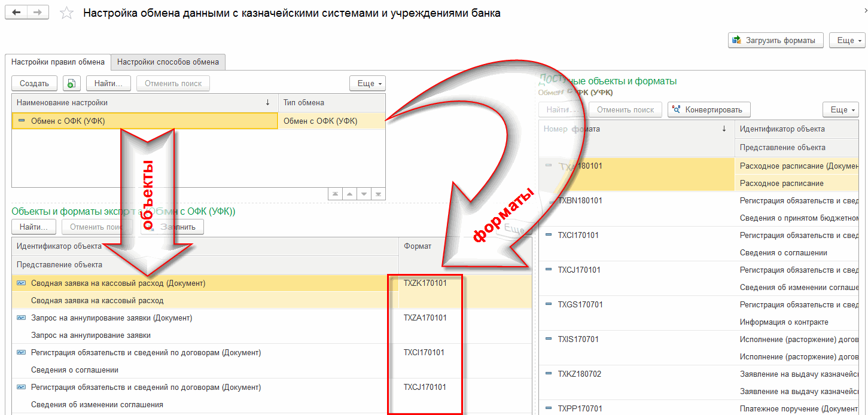Open the top-right Еще menu
The height and width of the screenshot is (415, 868).
pyautogui.click(x=848, y=40)
